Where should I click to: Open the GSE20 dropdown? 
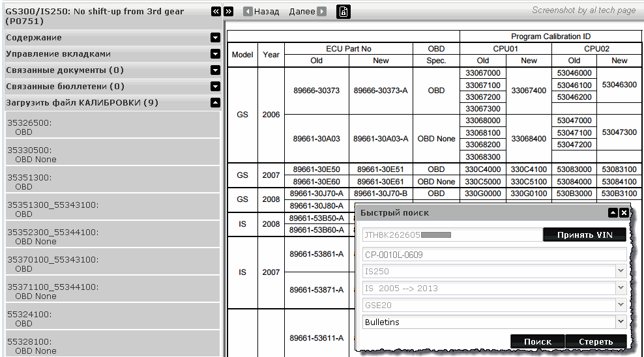(621, 305)
